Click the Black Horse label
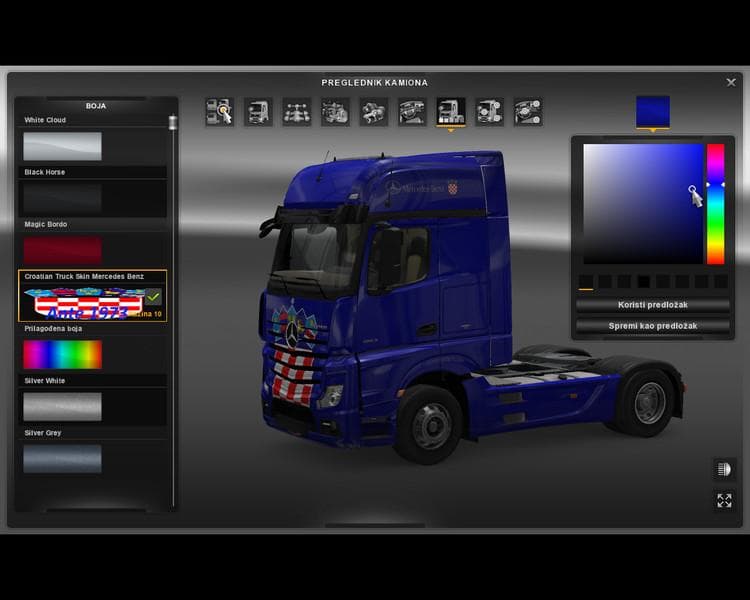The image size is (750, 600). point(44,172)
